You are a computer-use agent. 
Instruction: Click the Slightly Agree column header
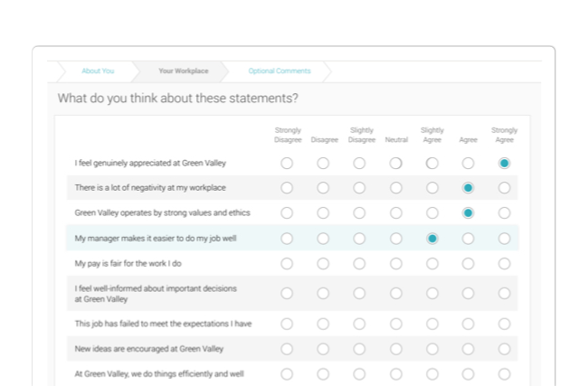(x=432, y=135)
